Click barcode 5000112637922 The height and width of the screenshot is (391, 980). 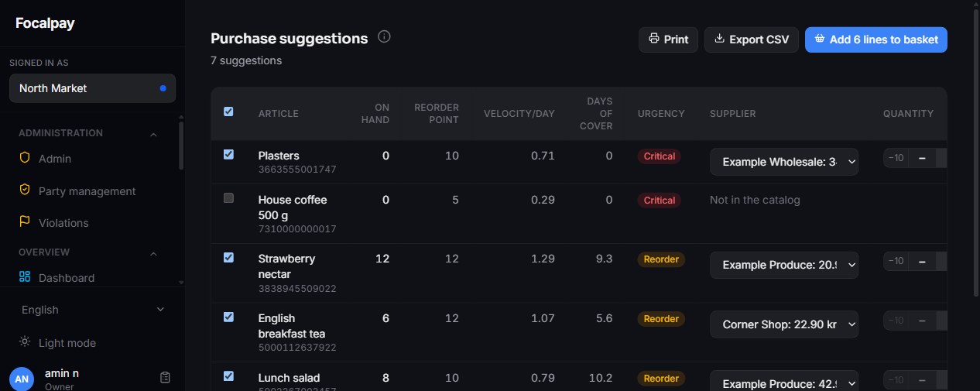point(297,348)
